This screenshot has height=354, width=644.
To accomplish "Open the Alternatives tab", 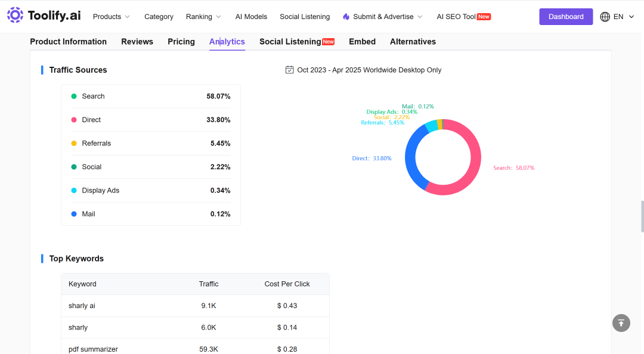I will coord(413,42).
